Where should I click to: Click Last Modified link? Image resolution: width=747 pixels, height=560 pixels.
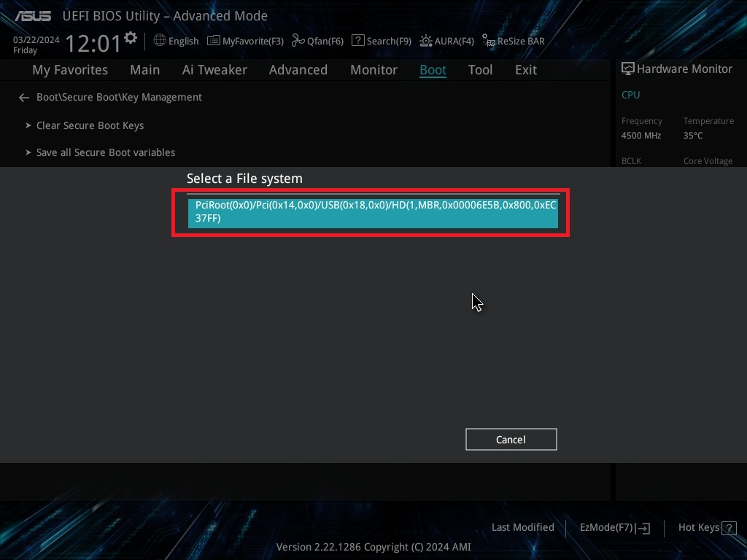click(522, 527)
